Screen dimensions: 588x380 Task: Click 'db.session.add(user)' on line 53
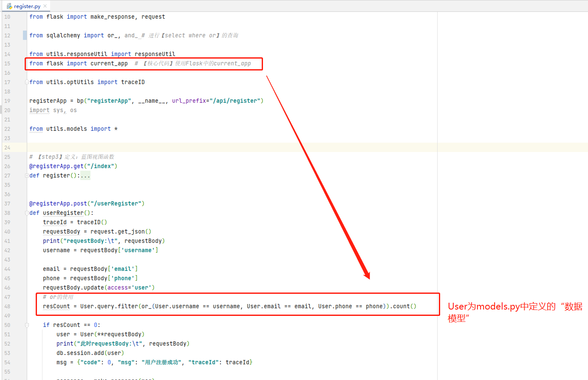[90, 353]
